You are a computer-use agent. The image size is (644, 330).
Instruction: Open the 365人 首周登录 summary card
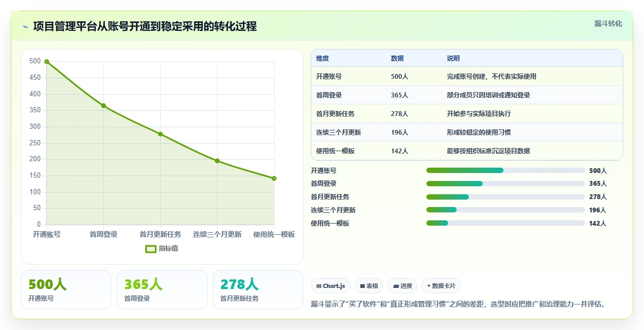(x=162, y=290)
